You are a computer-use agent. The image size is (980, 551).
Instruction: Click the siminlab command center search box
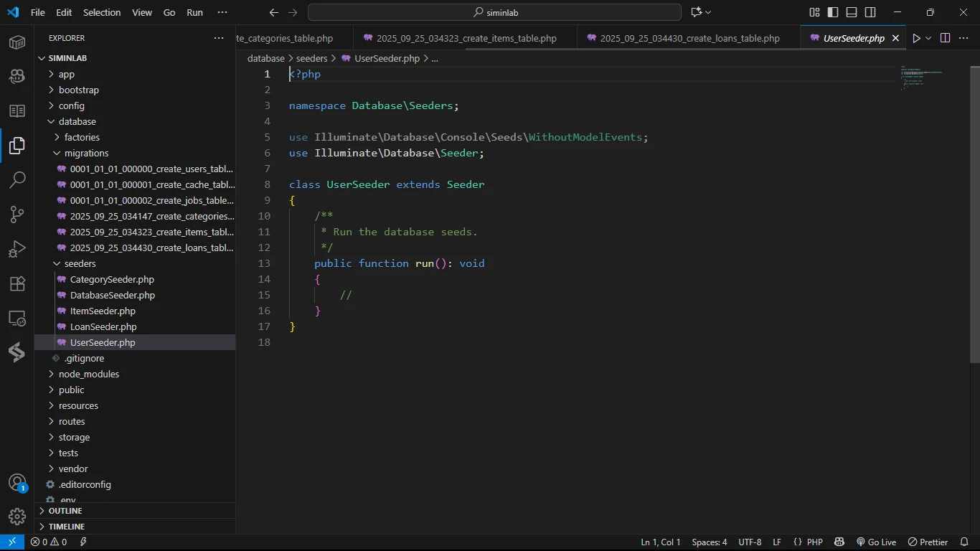point(494,12)
